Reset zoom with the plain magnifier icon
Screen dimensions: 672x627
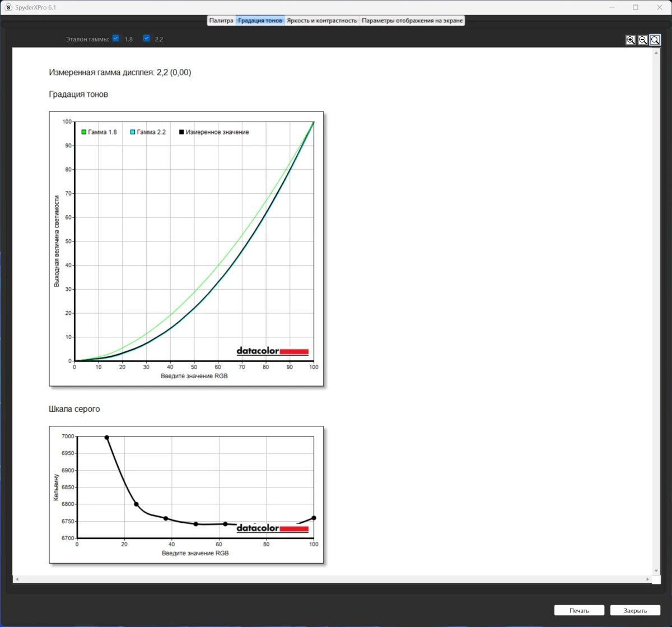pyautogui.click(x=655, y=40)
